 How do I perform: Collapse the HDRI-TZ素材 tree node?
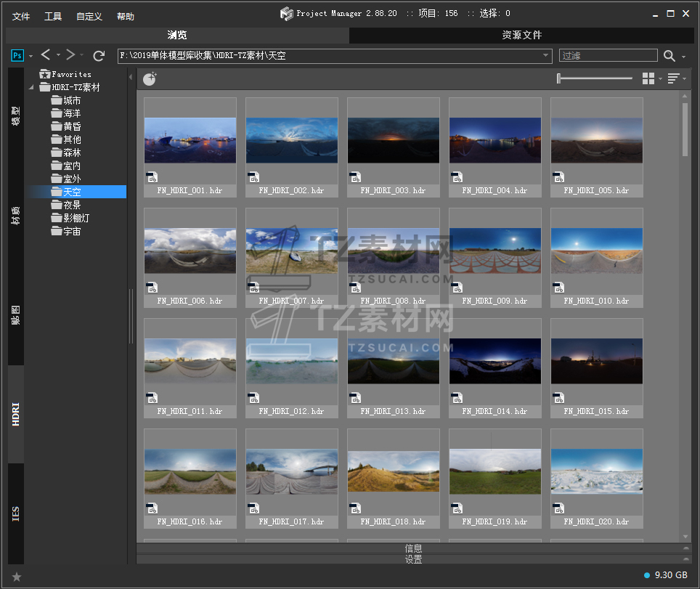(x=31, y=88)
